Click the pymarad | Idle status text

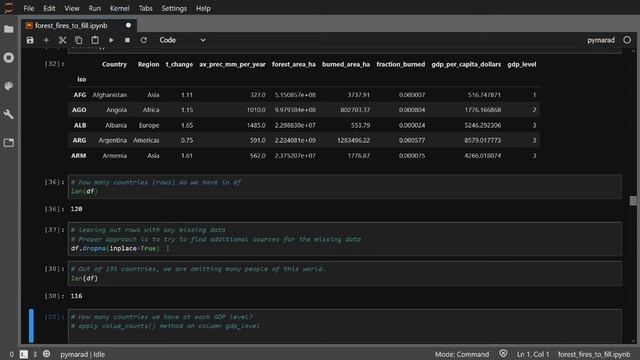(82, 354)
